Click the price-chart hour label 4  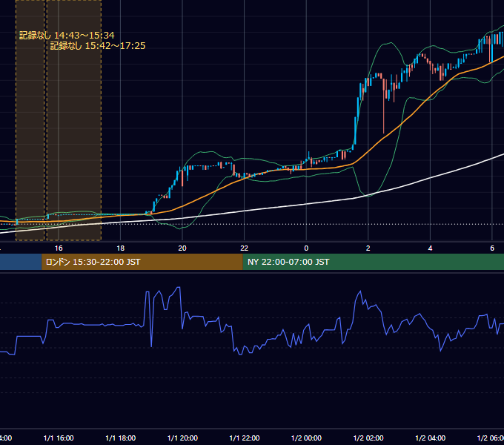point(430,248)
